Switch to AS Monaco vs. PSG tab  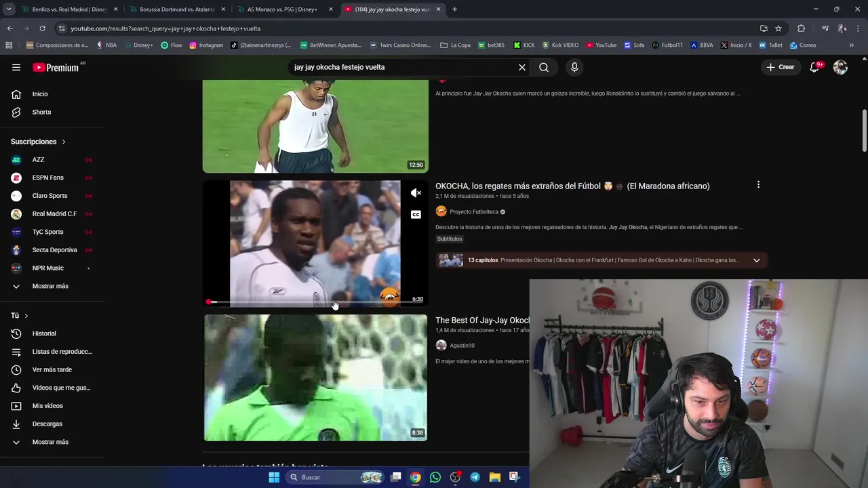[x=282, y=9]
